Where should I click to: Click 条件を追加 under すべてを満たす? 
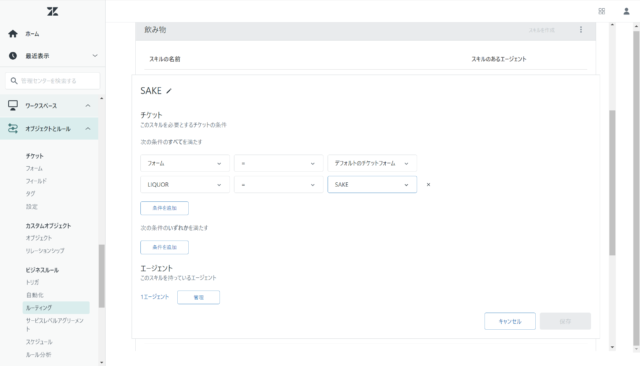[x=164, y=208]
